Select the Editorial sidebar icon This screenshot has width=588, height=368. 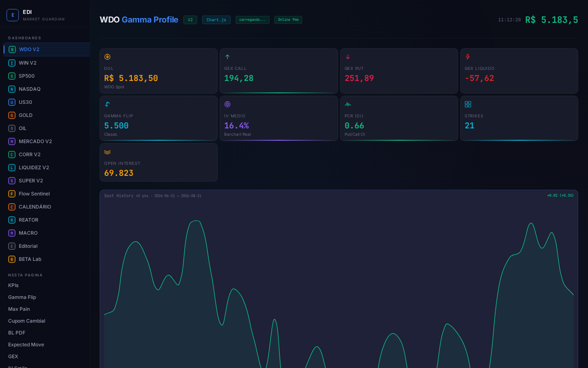(x=12, y=246)
